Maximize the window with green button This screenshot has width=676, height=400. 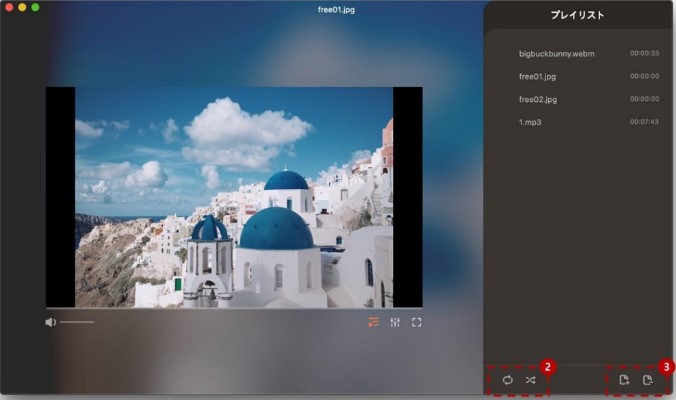pyautogui.click(x=35, y=7)
